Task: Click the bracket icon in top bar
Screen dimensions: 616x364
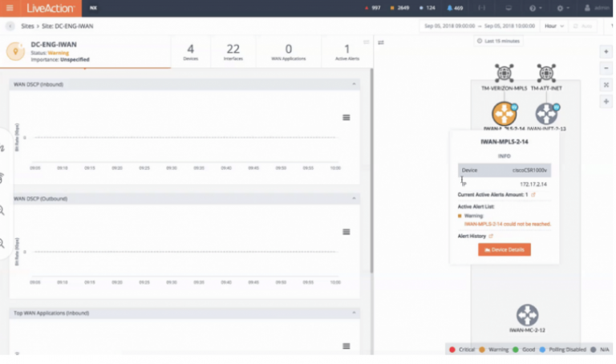Action: click(x=481, y=8)
